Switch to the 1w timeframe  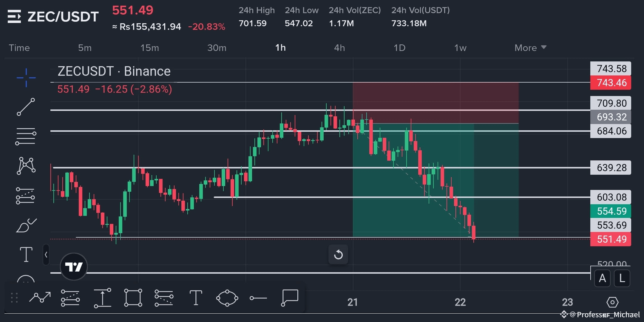[x=460, y=48]
